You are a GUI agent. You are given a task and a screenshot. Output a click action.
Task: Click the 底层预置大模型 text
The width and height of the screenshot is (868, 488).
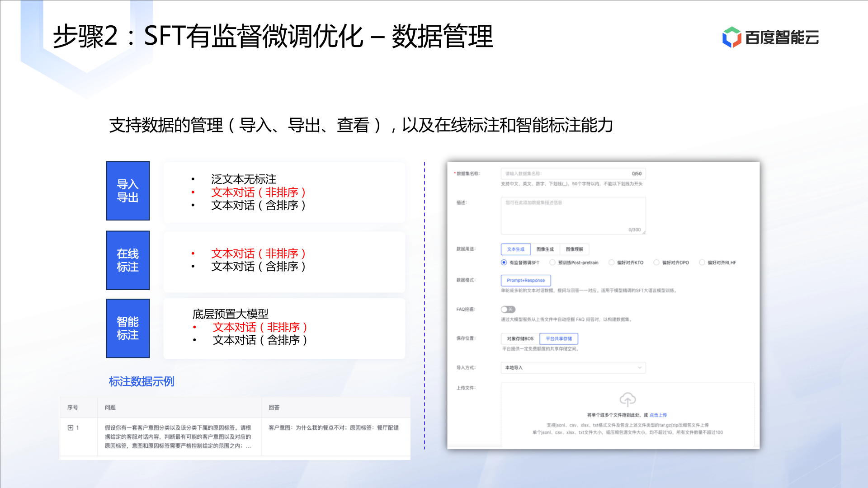231,314
